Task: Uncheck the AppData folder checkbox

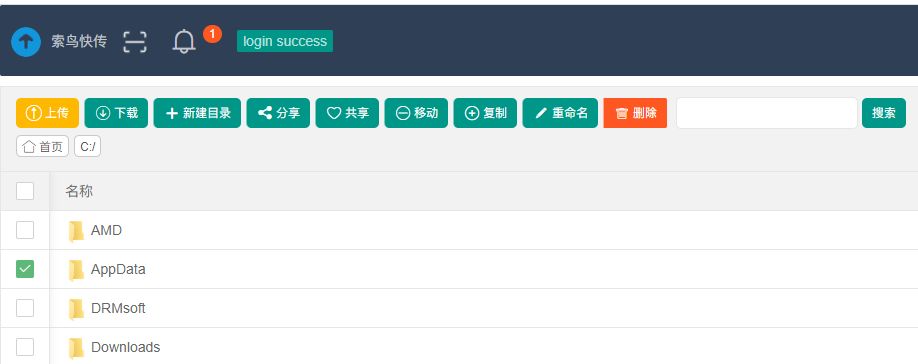Action: pyautogui.click(x=25, y=269)
